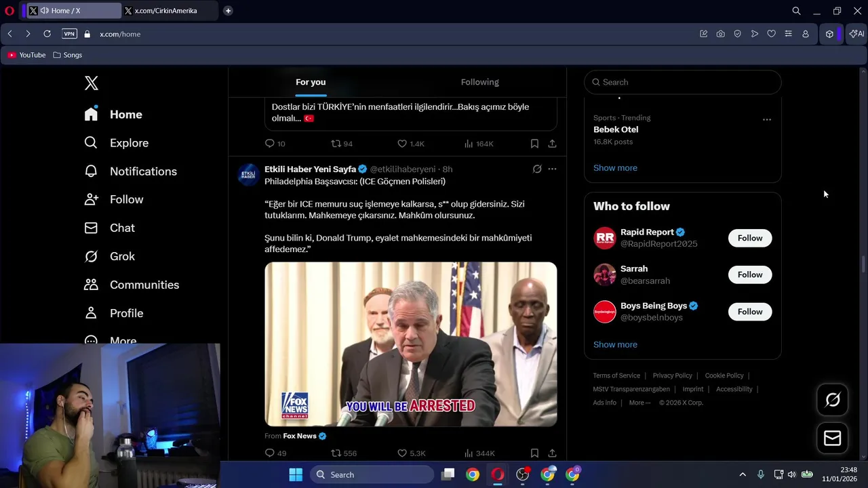This screenshot has height=488, width=868.
Task: Share the Etkili Haber tweet
Action: [x=552, y=453]
